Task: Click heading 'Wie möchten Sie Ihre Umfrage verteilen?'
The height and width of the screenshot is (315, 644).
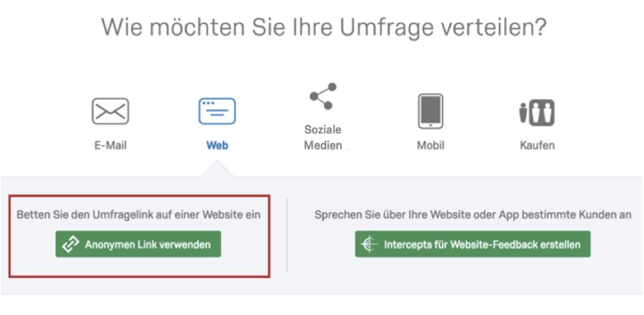Action: [323, 27]
